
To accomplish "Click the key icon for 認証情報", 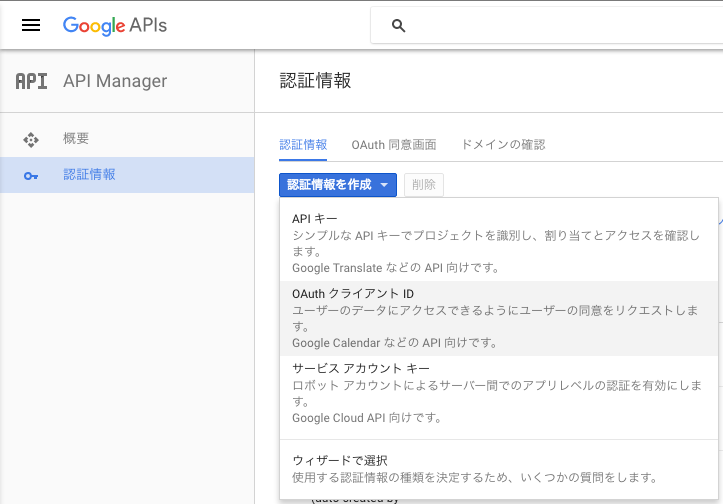I will pyautogui.click(x=31, y=176).
